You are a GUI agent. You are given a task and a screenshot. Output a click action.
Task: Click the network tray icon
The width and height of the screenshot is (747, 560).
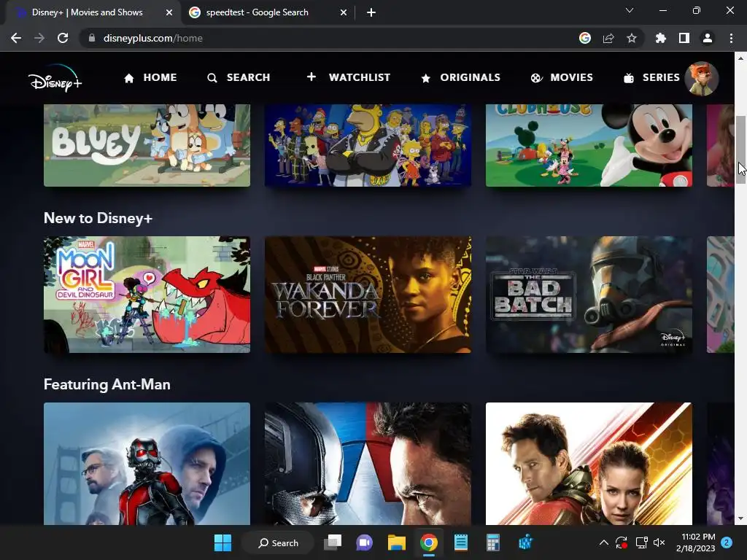click(641, 542)
